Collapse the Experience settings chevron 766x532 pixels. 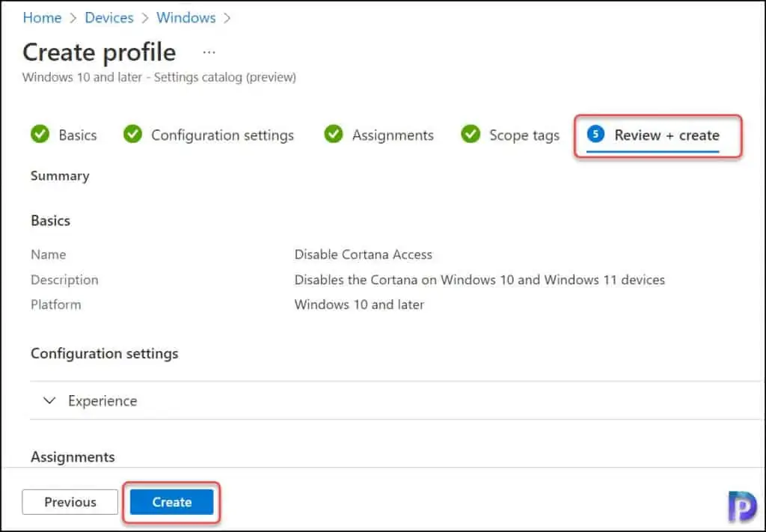(x=49, y=400)
